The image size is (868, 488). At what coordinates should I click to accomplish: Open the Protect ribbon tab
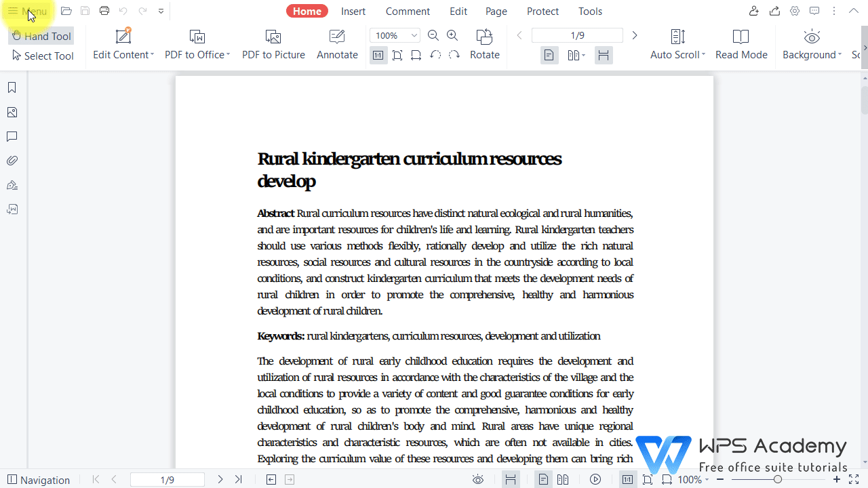point(542,11)
